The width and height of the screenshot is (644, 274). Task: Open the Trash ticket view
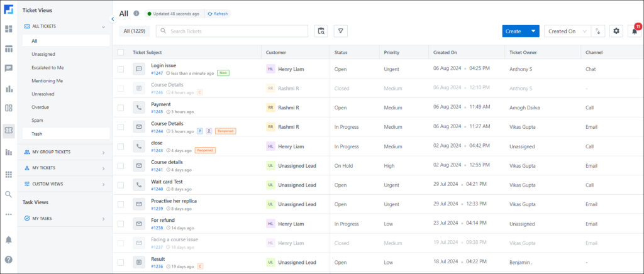[x=66, y=134]
